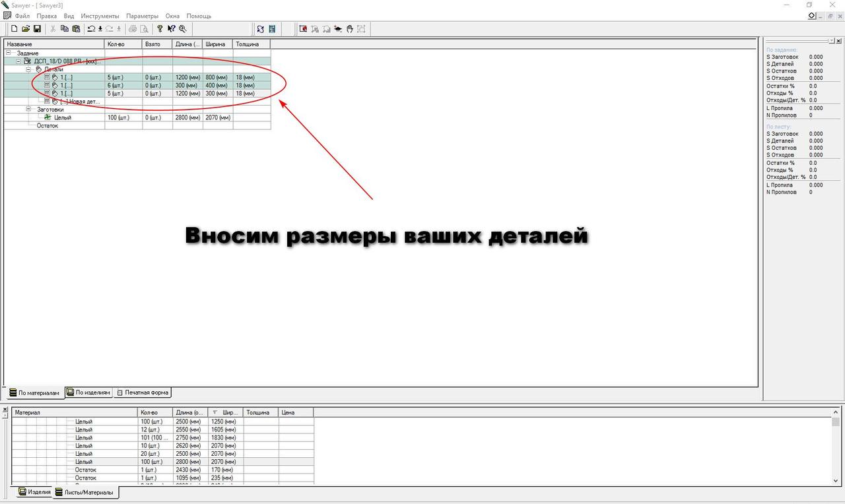Click the hand tool toolbar icon
This screenshot has width=845, height=504.
pos(350,29)
